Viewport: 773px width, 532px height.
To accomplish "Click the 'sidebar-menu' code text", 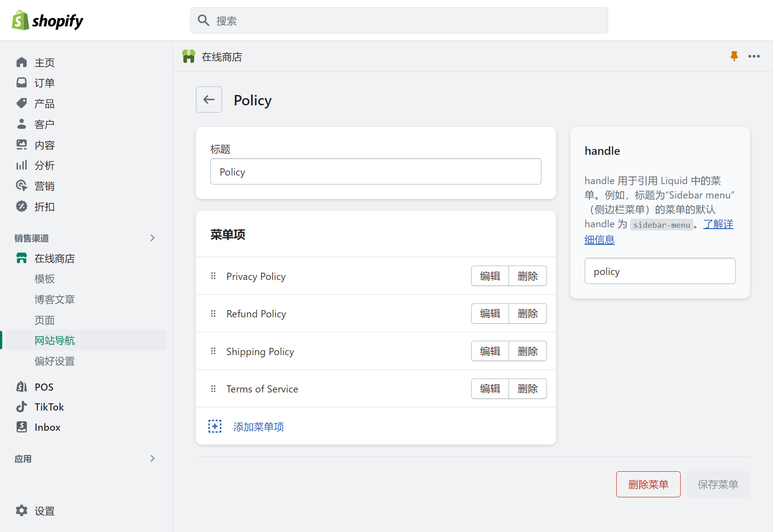I will point(662,225).
